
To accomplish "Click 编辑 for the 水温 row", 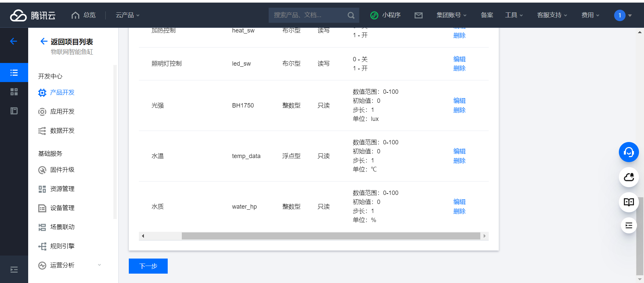I will click(459, 151).
